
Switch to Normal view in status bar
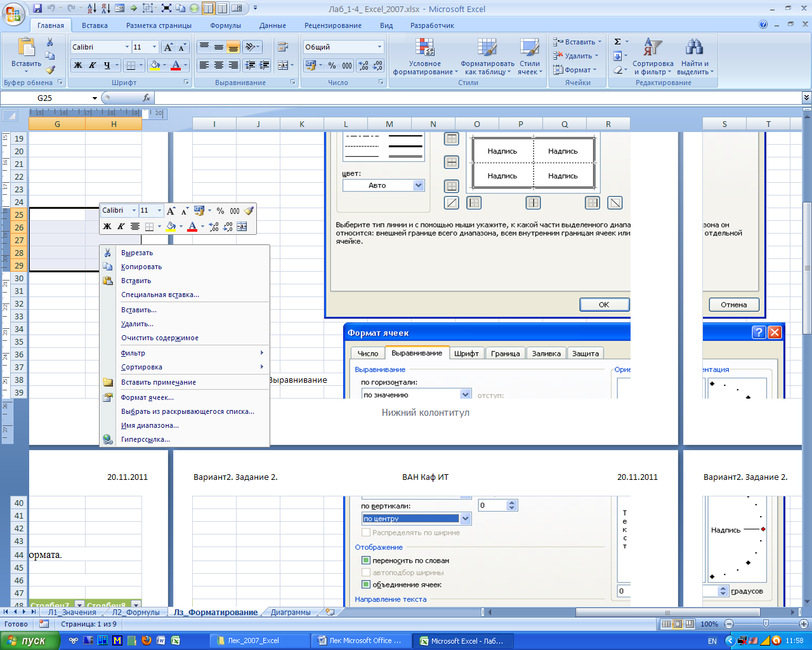pos(666,624)
